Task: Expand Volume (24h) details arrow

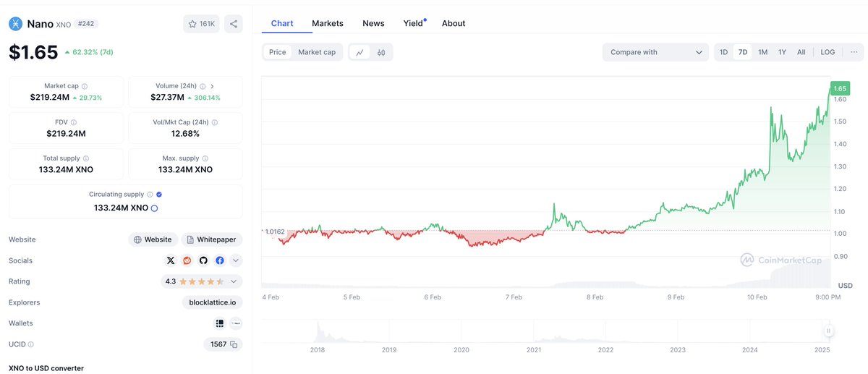Action: [x=212, y=86]
